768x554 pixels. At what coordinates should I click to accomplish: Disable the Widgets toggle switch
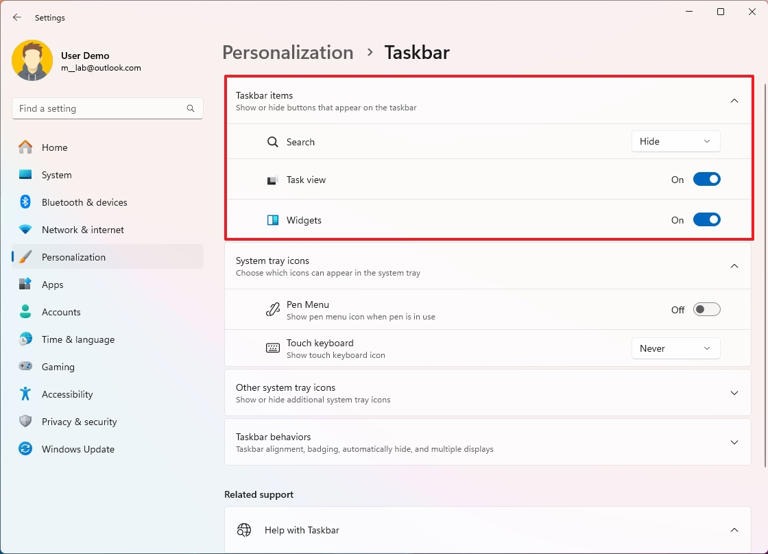tap(706, 220)
